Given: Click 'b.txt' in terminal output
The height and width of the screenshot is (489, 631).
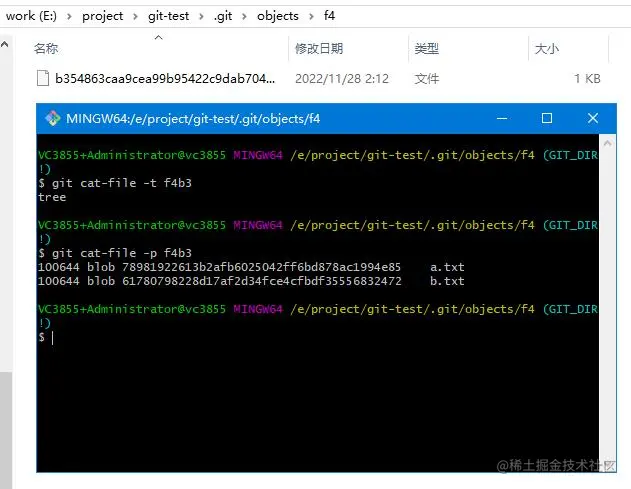Looking at the screenshot, I should pos(447,281).
